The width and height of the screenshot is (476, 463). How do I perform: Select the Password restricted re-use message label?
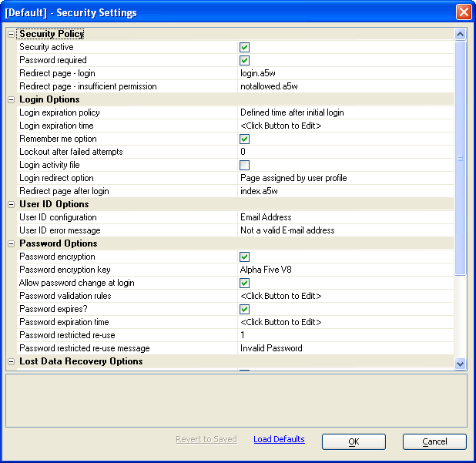pyautogui.click(x=85, y=348)
